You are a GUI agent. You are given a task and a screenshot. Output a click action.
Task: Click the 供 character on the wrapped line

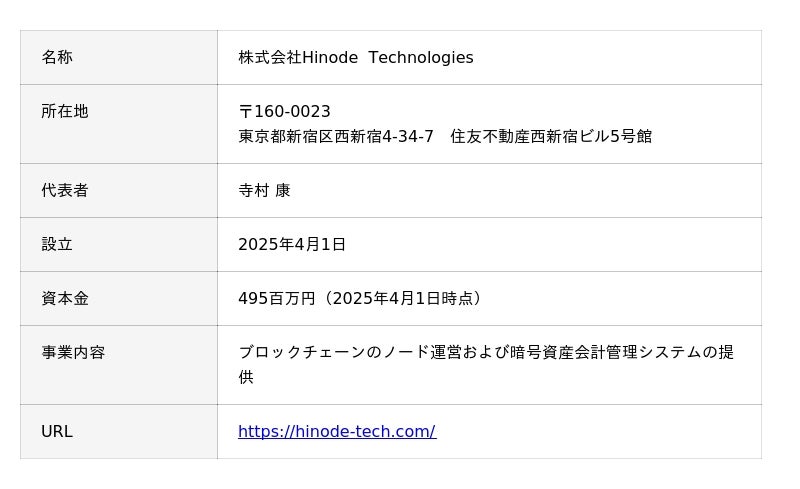(246, 377)
